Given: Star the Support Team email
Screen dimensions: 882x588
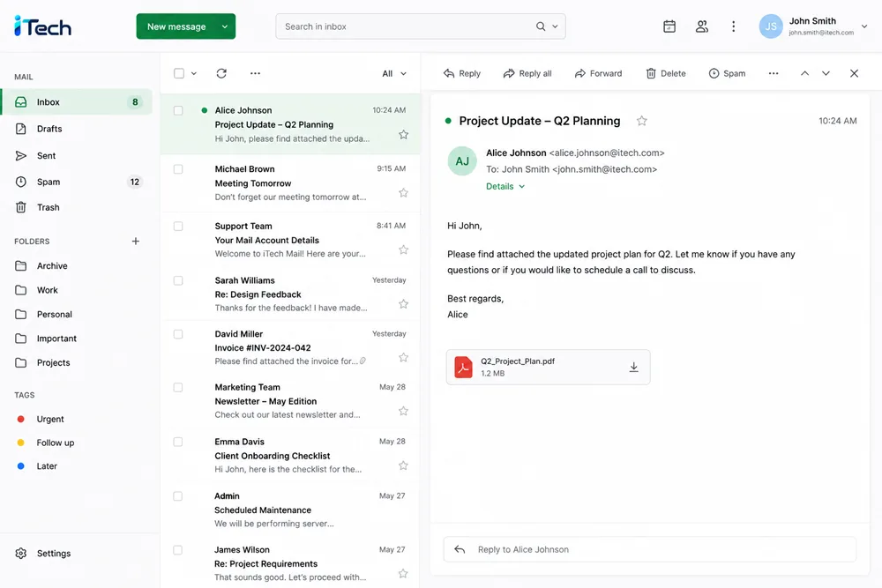Looking at the screenshot, I should point(403,249).
